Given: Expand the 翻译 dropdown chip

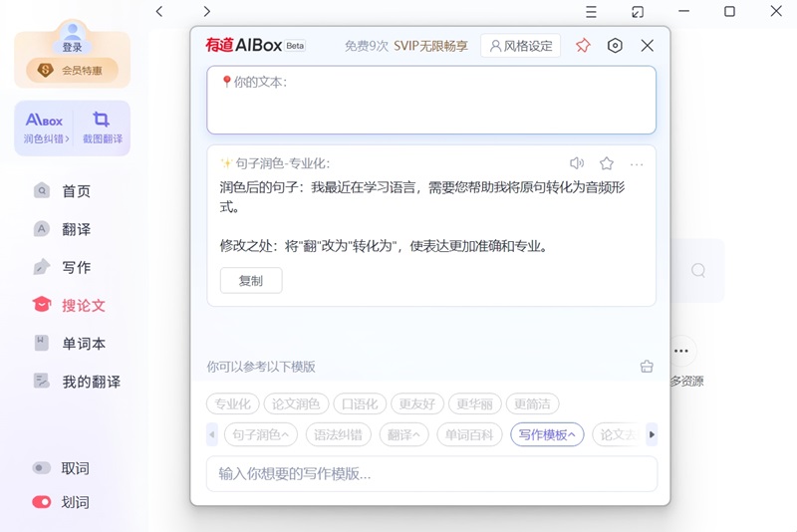Looking at the screenshot, I should pyautogui.click(x=403, y=434).
